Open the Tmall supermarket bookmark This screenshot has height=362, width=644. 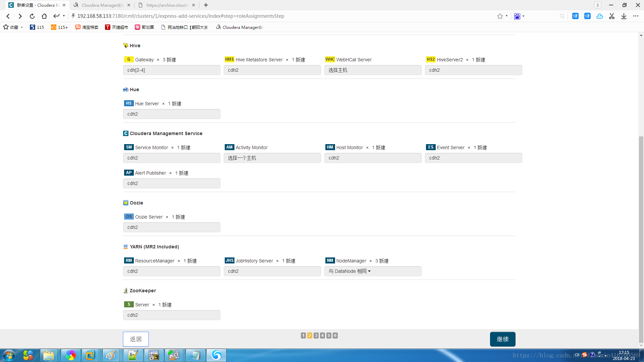(116, 27)
